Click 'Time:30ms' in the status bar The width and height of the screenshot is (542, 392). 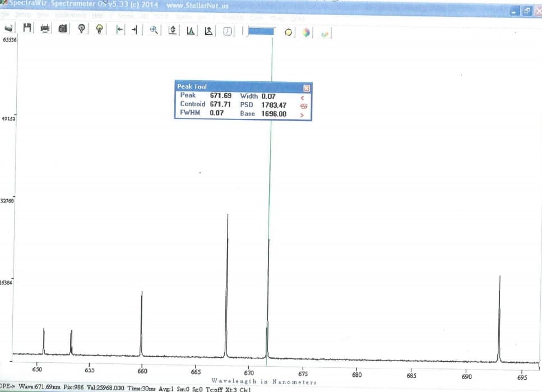(x=141, y=389)
